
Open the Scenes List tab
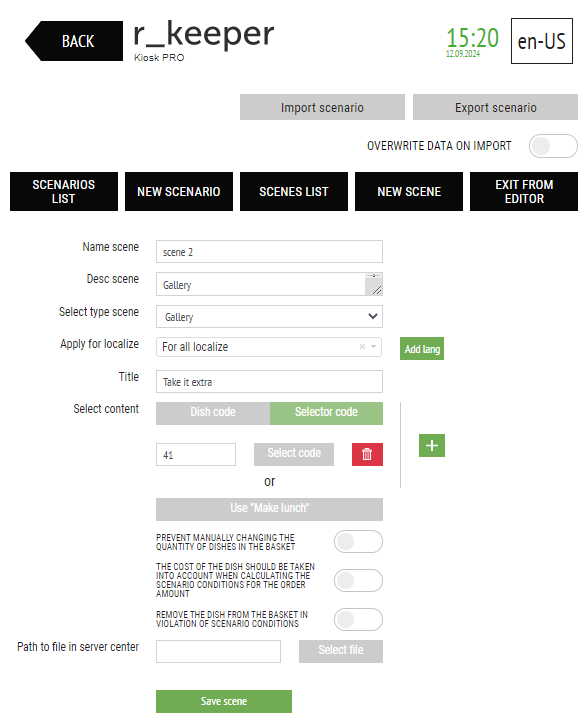tap(294, 192)
